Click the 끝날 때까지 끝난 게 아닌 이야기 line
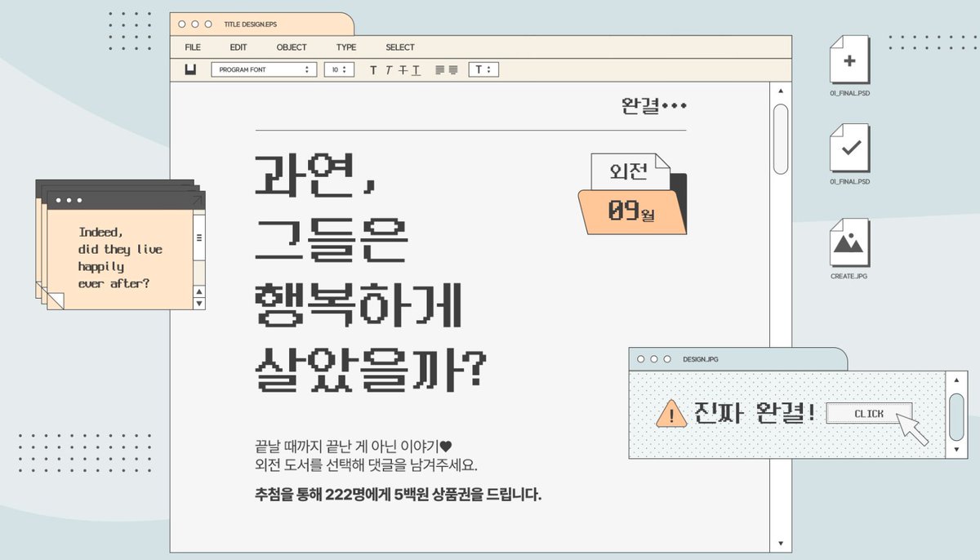The image size is (980, 560). (x=353, y=447)
